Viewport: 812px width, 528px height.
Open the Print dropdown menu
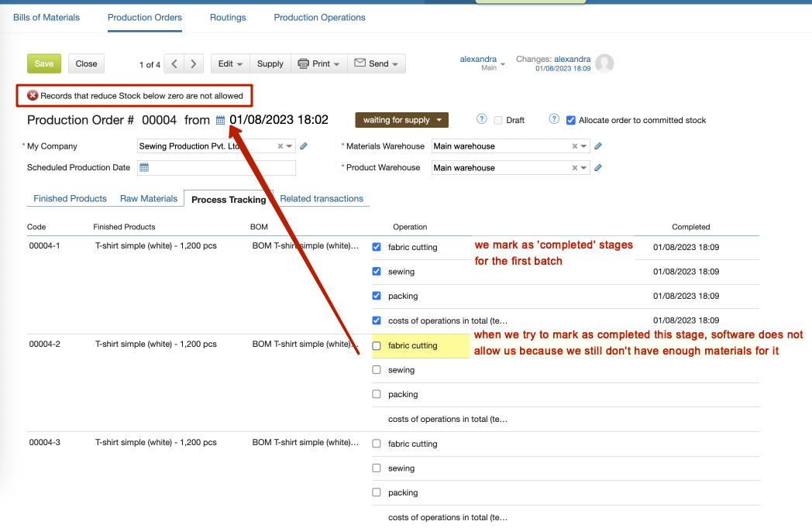[x=319, y=63]
